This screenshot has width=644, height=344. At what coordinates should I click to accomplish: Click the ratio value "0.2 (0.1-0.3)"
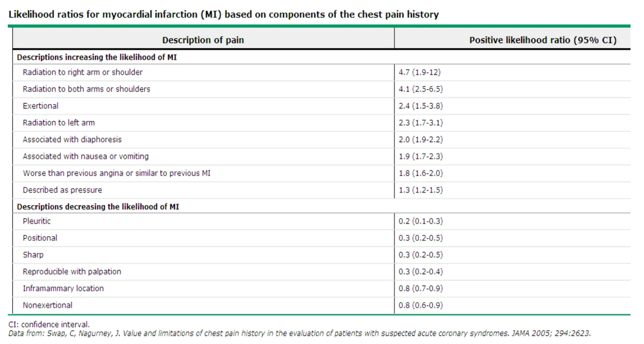click(x=420, y=221)
